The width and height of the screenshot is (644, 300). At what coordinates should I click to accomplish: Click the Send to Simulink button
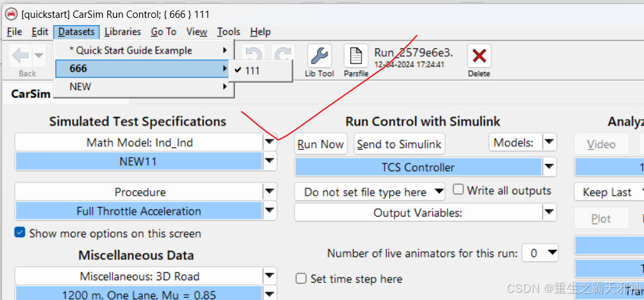(x=399, y=144)
